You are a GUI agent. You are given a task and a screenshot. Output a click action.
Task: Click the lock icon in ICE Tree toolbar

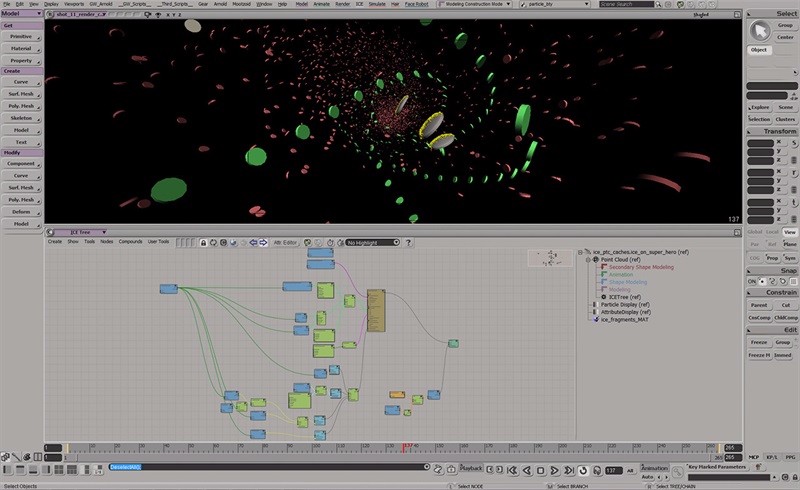(x=204, y=242)
